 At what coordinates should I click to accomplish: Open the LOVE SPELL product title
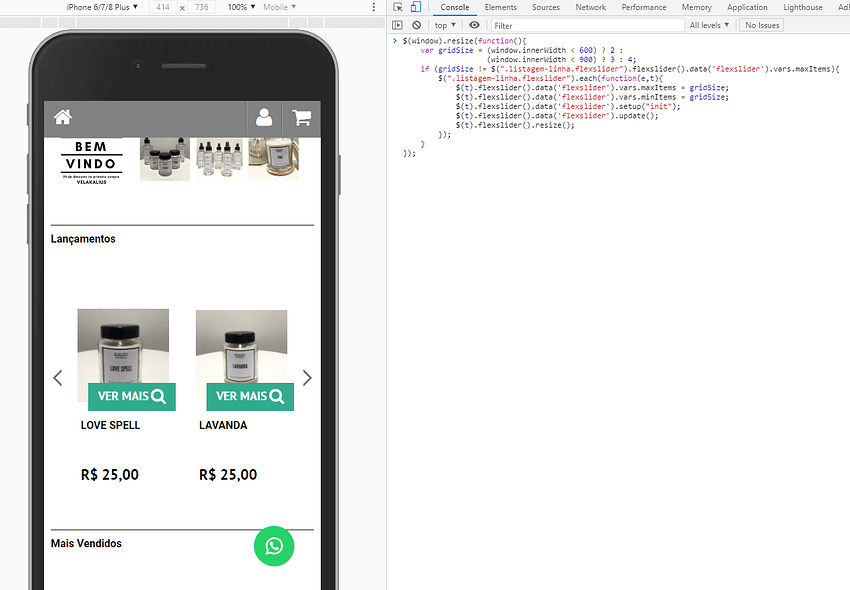pyautogui.click(x=110, y=425)
